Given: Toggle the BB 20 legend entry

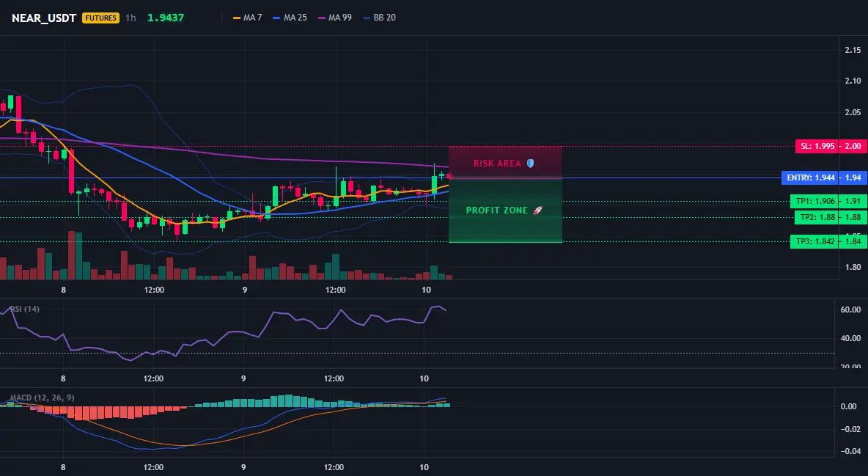Looking at the screenshot, I should click(x=379, y=18).
